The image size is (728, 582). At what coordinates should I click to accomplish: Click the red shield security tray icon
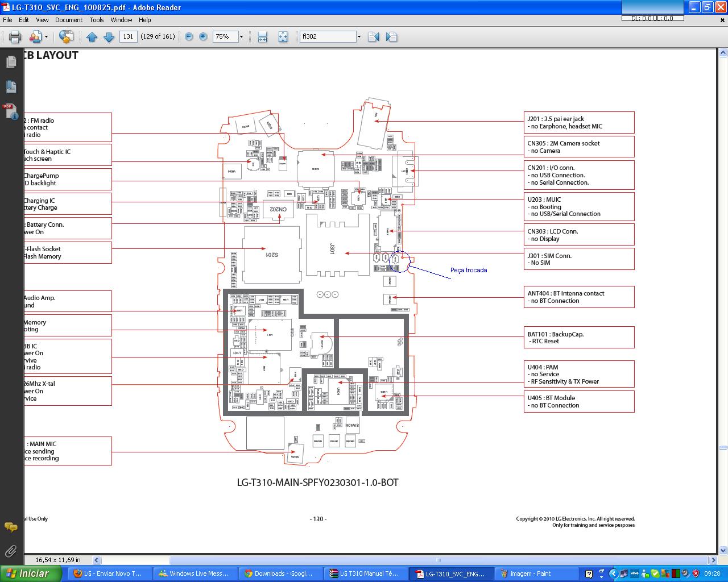[x=696, y=573]
